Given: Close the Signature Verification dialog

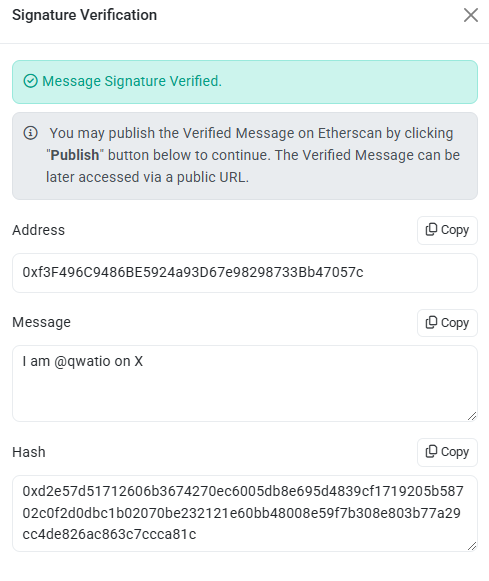Looking at the screenshot, I should click(470, 15).
